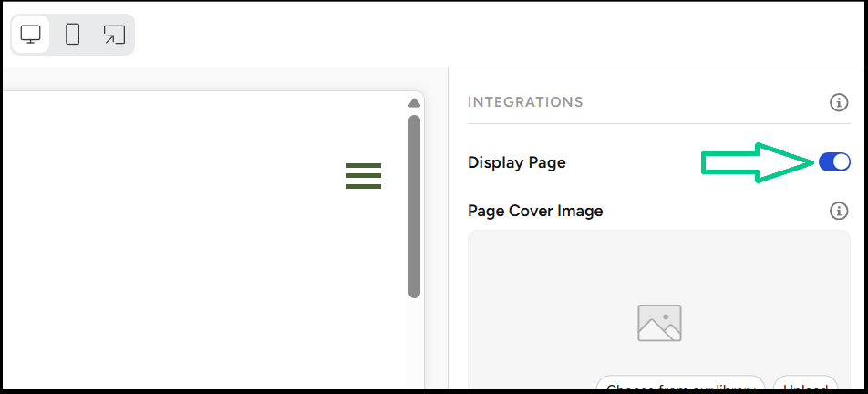Open preview in a new window
868x394 pixels.
[x=114, y=35]
